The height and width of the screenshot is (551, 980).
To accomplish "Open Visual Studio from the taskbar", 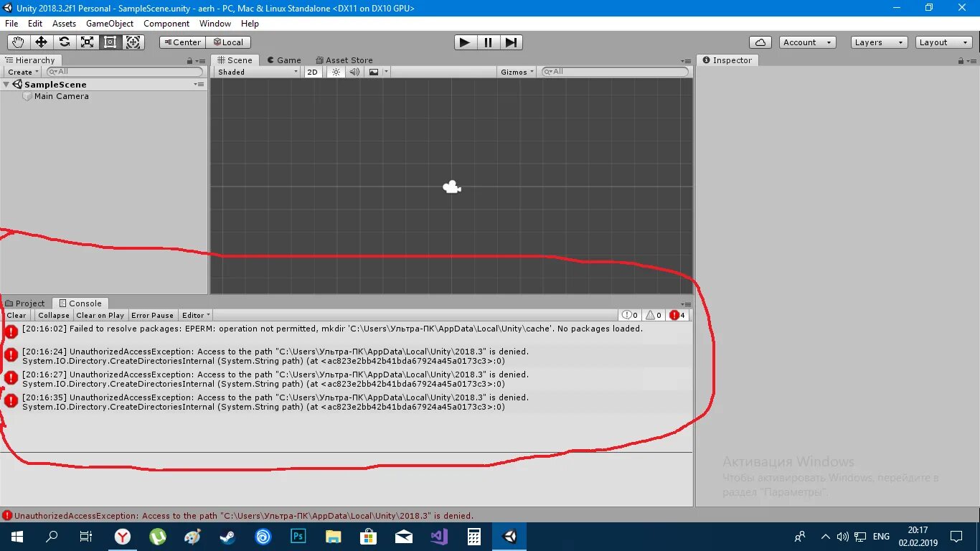I will point(439,537).
